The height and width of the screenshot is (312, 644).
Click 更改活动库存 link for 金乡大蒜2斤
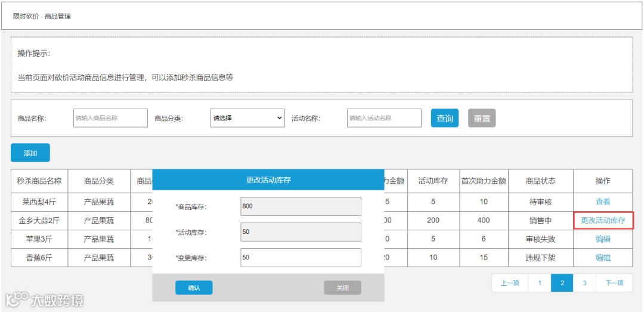click(x=603, y=221)
